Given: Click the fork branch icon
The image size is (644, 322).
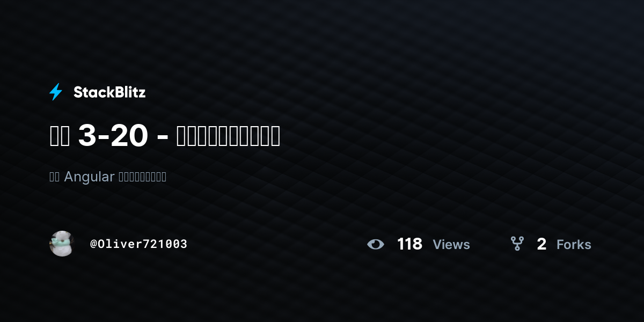Looking at the screenshot, I should [x=517, y=244].
